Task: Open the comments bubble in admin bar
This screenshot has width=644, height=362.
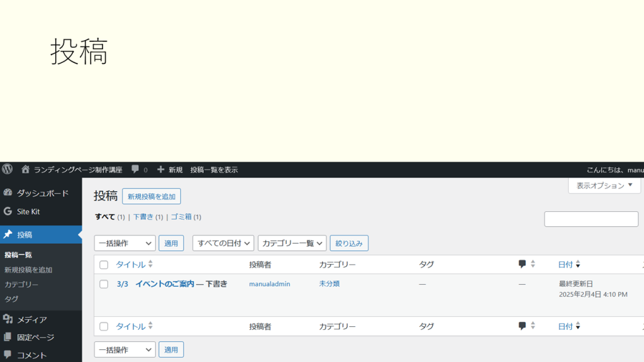Action: click(135, 169)
